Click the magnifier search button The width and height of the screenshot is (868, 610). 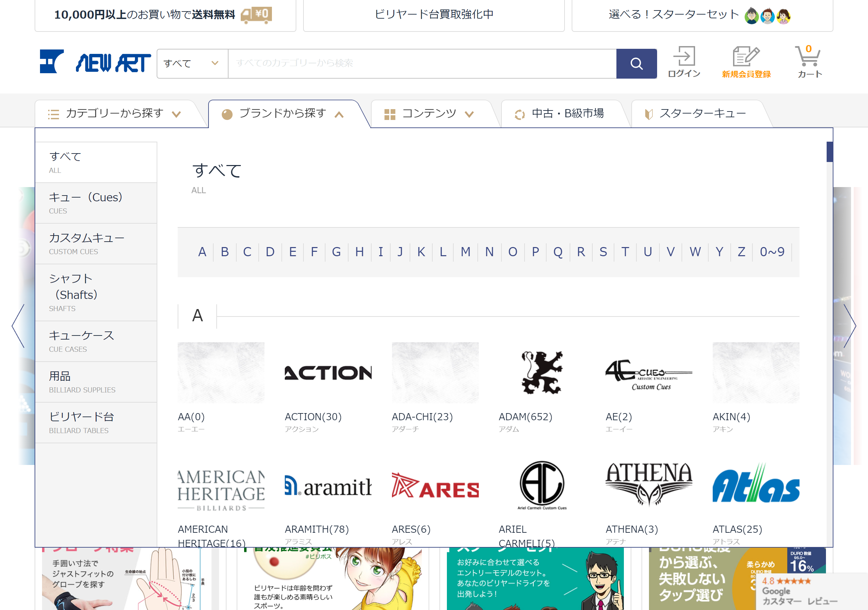[636, 63]
